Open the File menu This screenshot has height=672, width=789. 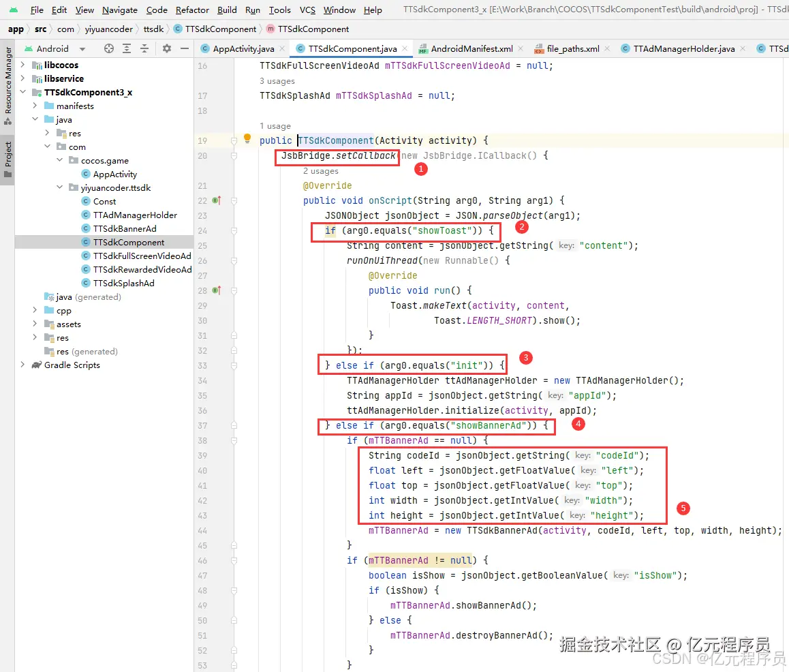[37, 10]
